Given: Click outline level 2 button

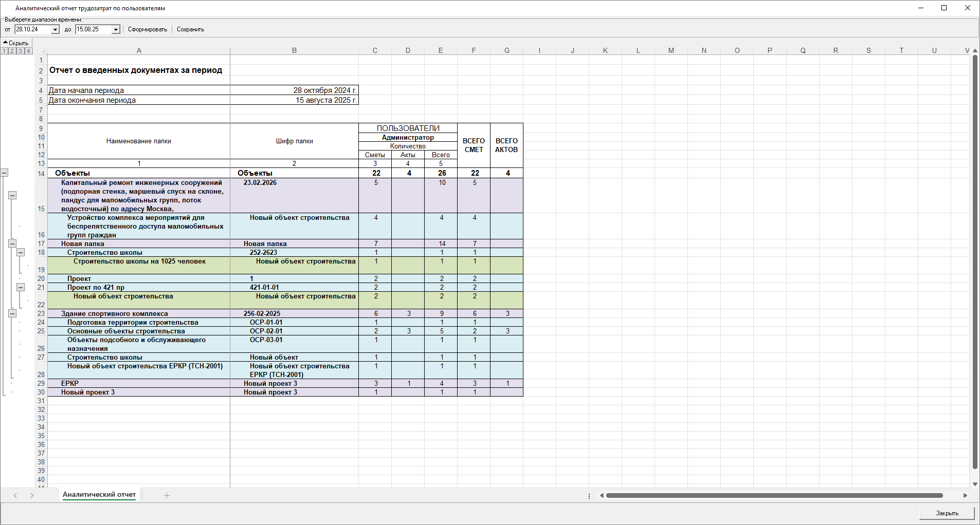Looking at the screenshot, I should [x=12, y=51].
